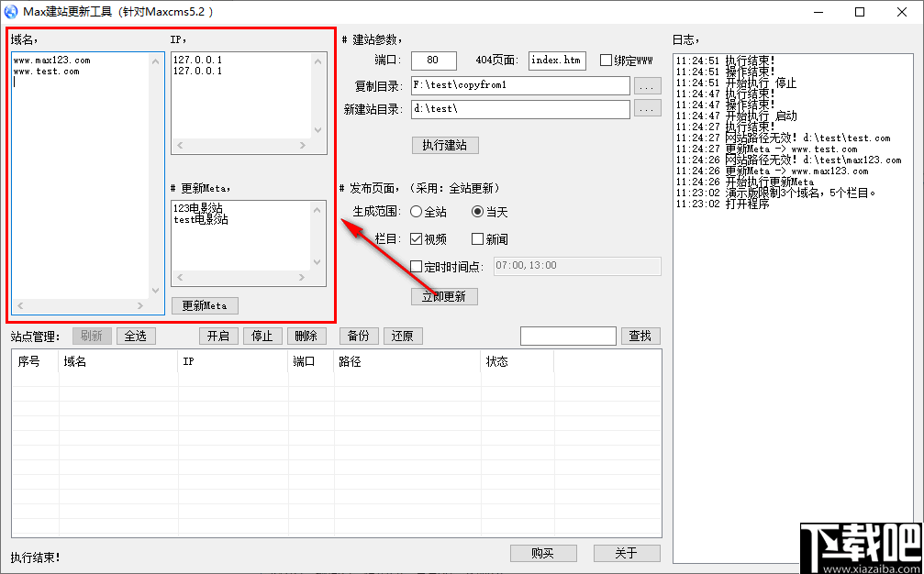
Task: Browse for the 复制目录 copy directory path
Action: (647, 85)
